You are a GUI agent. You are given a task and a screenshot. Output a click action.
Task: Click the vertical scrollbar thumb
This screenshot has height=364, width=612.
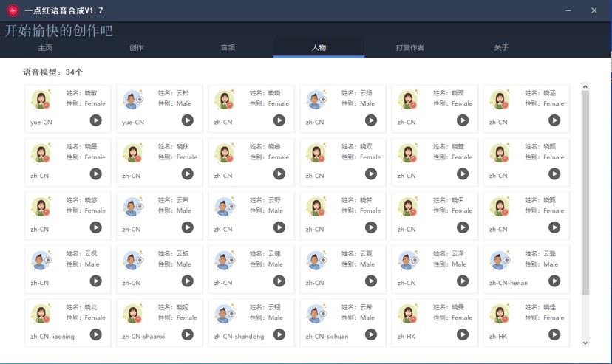pos(585,192)
